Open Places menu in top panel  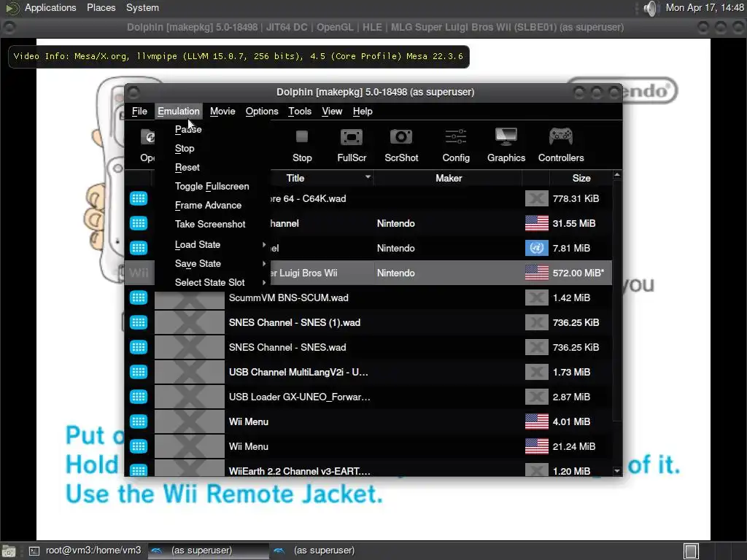pyautogui.click(x=101, y=8)
